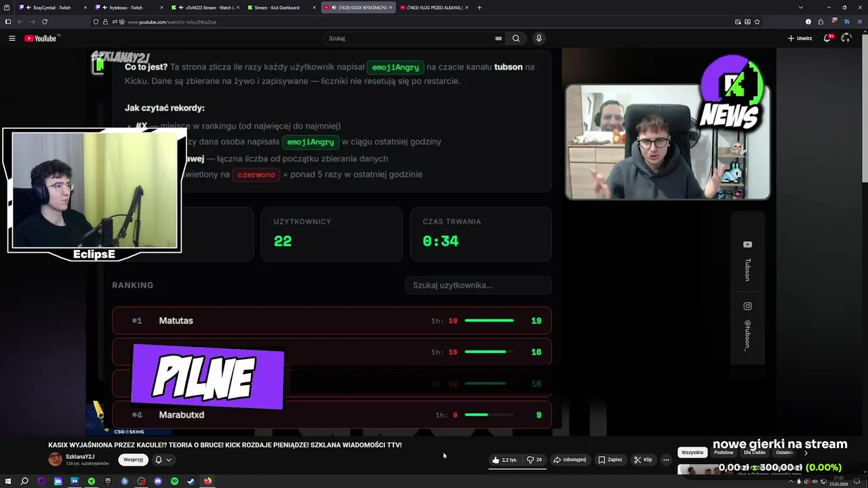This screenshot has height=488, width=868.
Task: Open a new browser tab with plus icon
Action: [x=479, y=7]
